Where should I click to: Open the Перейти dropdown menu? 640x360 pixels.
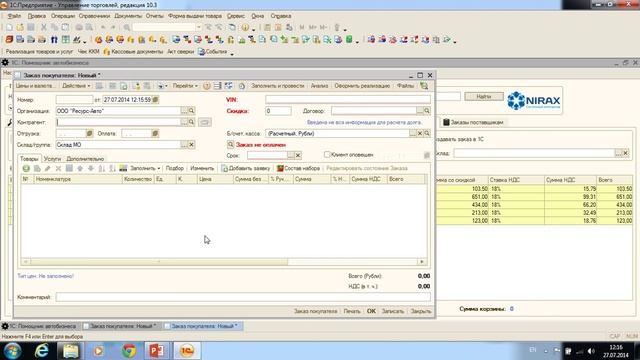click(x=185, y=86)
